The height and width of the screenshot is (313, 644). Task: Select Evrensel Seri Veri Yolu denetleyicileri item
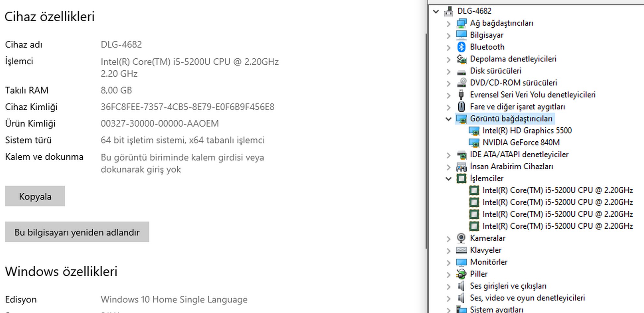532,95
